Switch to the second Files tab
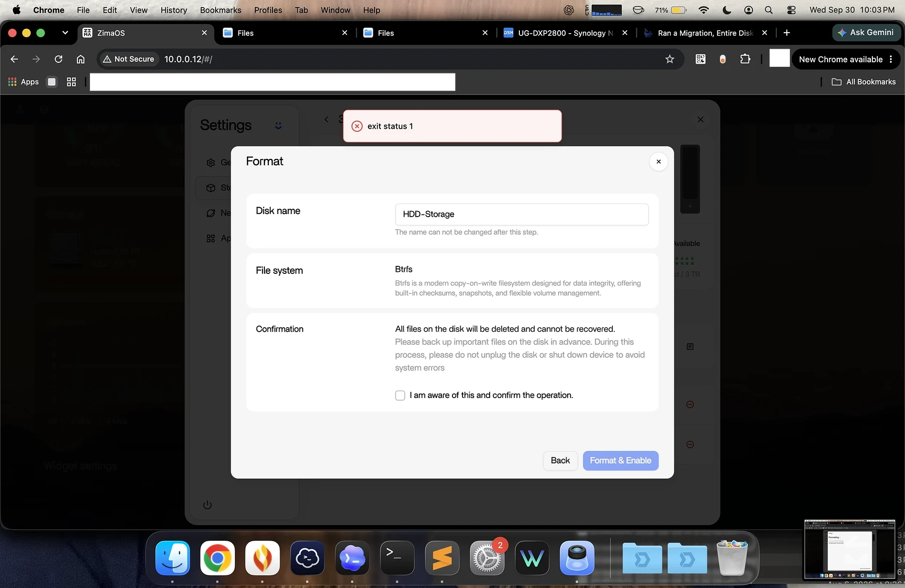This screenshot has height=588, width=905. pyautogui.click(x=425, y=33)
